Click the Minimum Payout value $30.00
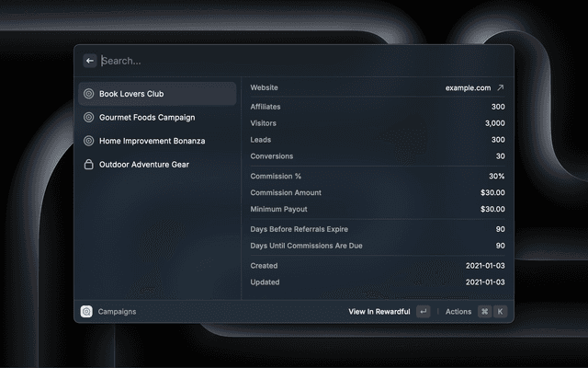The image size is (588, 368). click(492, 209)
